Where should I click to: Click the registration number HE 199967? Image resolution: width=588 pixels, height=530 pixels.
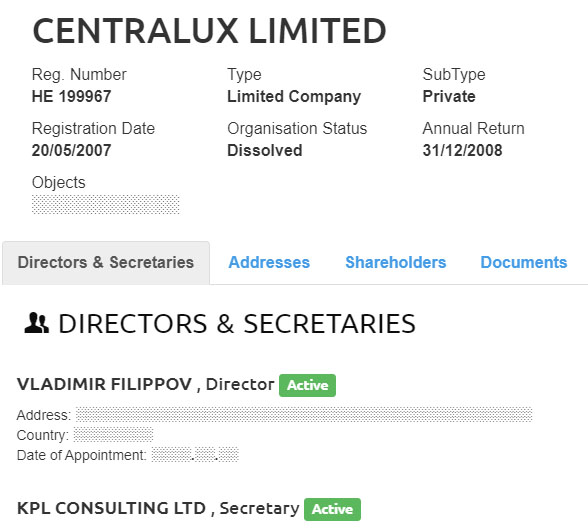pos(71,96)
